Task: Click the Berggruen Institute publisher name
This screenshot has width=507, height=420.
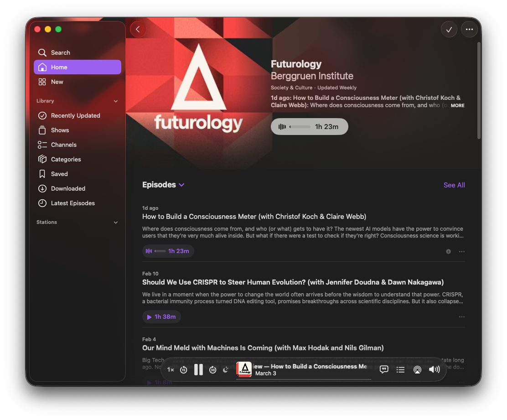Action: click(312, 76)
